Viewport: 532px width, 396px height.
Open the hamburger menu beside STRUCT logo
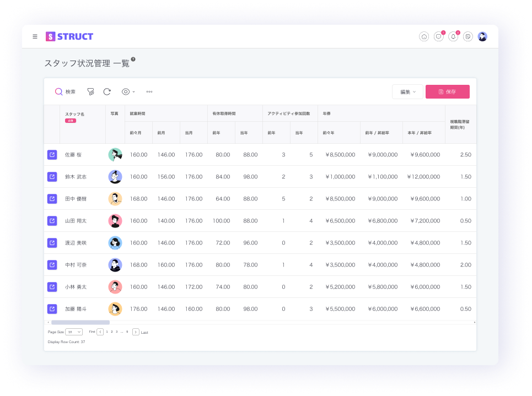pyautogui.click(x=35, y=36)
